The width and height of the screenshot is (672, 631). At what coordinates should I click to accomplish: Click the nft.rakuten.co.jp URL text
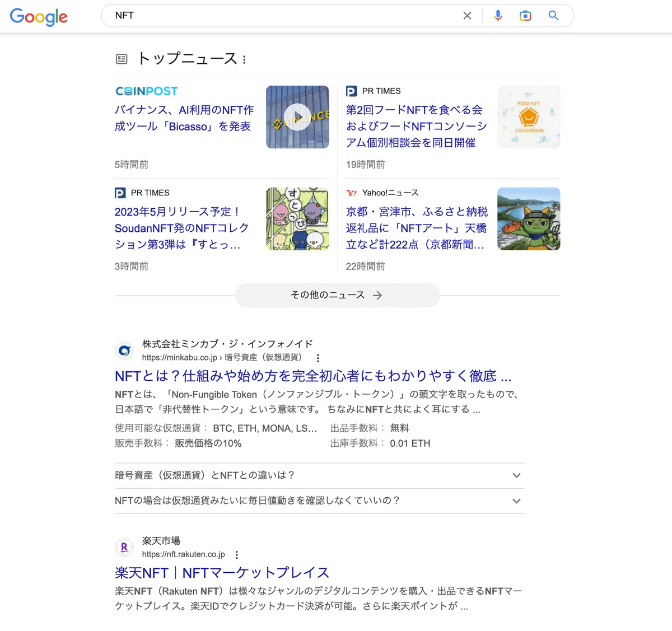pyautogui.click(x=184, y=554)
